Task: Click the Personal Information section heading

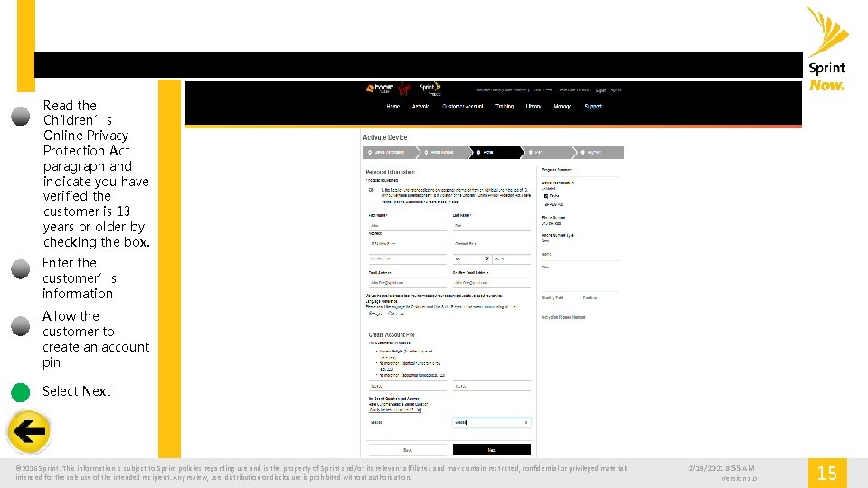Action: (x=390, y=172)
